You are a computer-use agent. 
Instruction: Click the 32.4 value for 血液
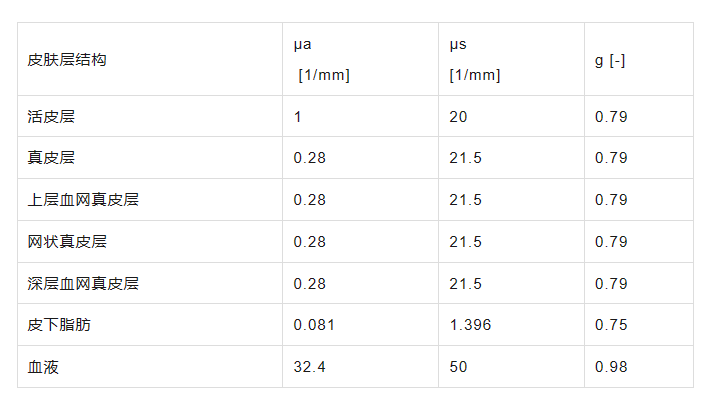[310, 367]
